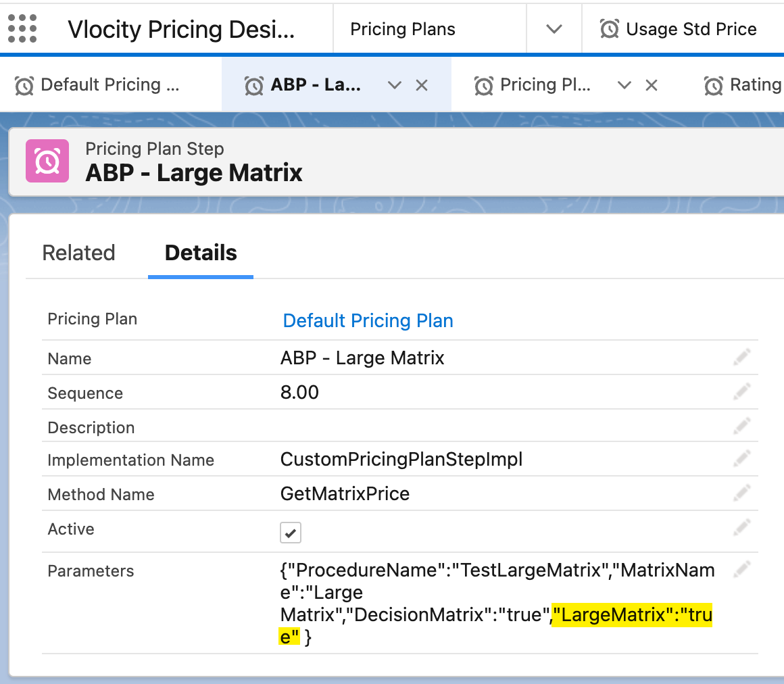The height and width of the screenshot is (684, 784).
Task: Open the Rating workspace tab
Action: 743,84
